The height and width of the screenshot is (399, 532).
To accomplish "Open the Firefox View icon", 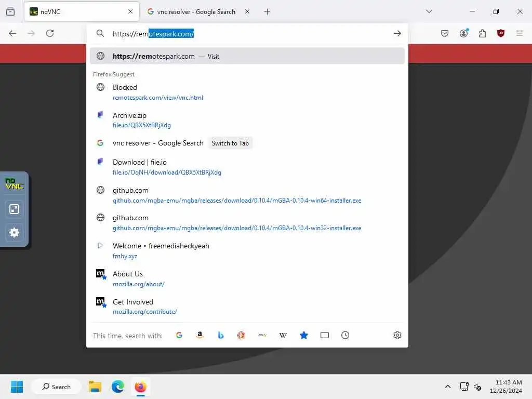I will pos(10,11).
